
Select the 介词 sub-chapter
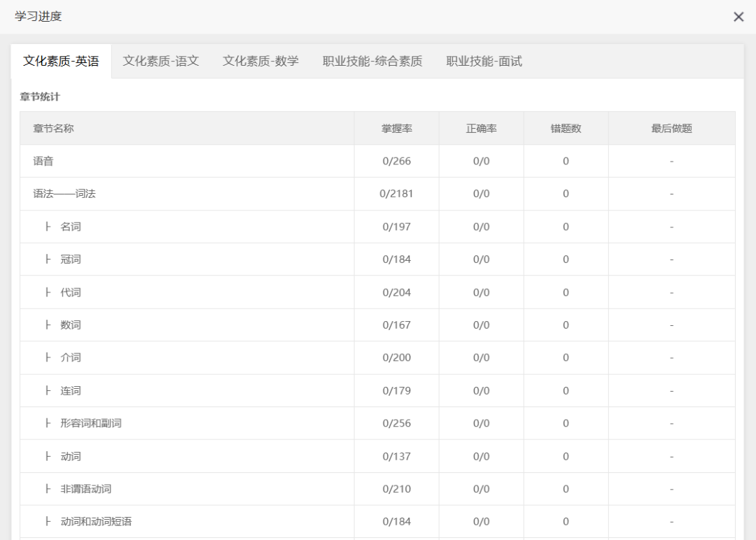(x=71, y=357)
